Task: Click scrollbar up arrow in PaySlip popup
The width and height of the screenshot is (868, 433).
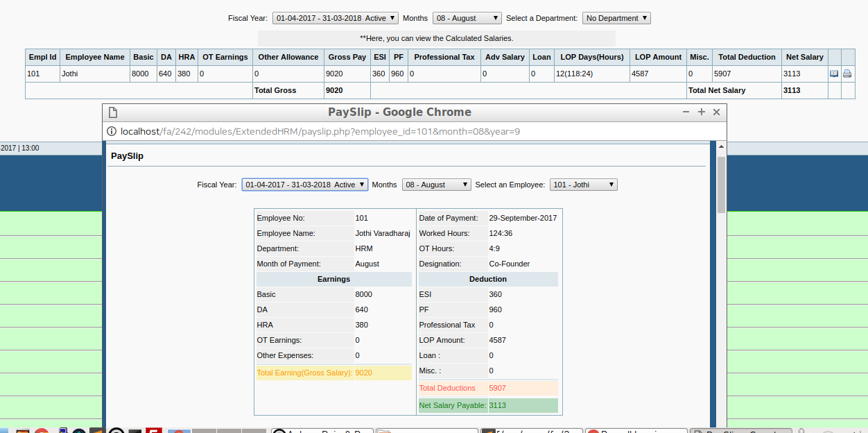Action: coord(721,147)
